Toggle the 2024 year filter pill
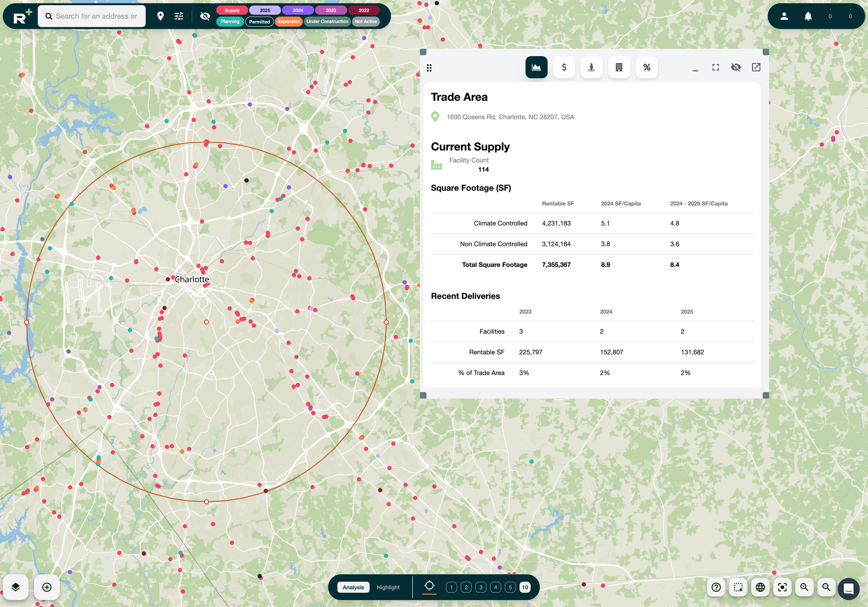The image size is (868, 607). 298,10
